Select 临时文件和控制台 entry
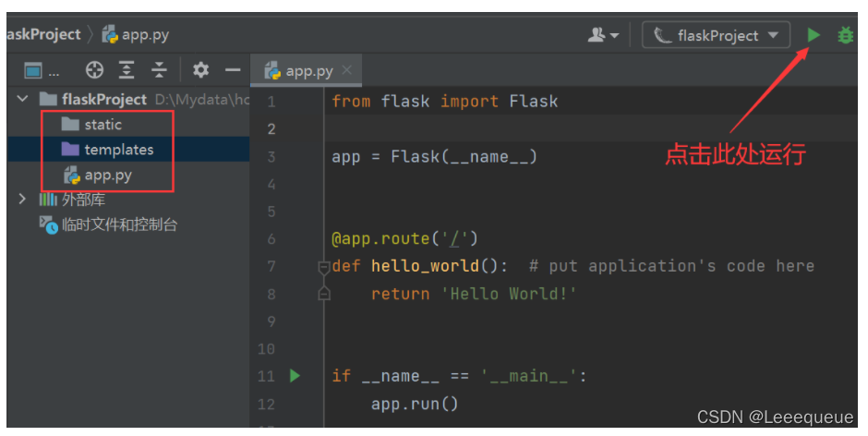The height and width of the screenshot is (436, 868). click(x=108, y=224)
